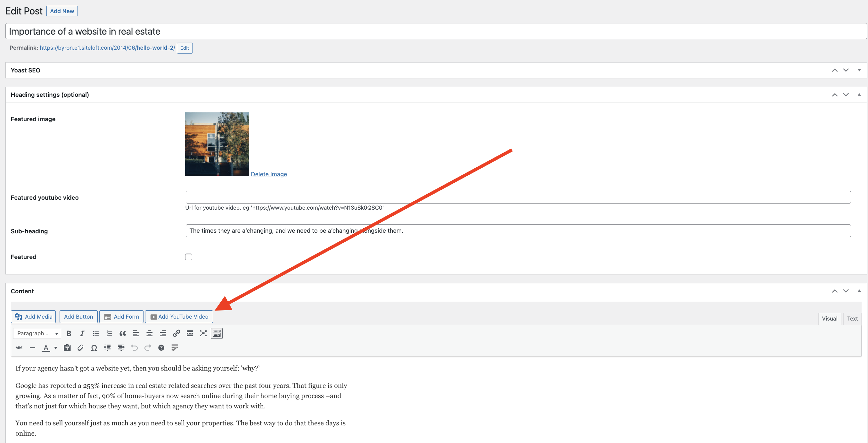Open the Paragraph format dropdown
868x443 pixels.
click(x=37, y=333)
